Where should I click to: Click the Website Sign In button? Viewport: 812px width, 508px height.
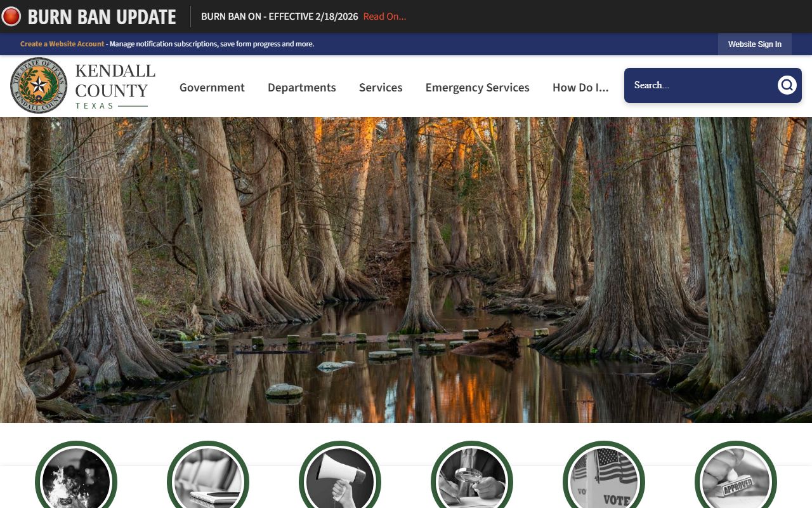(754, 44)
